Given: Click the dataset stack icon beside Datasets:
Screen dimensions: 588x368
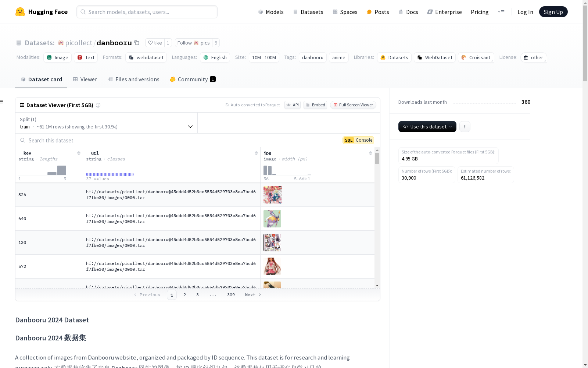Looking at the screenshot, I should (x=19, y=43).
